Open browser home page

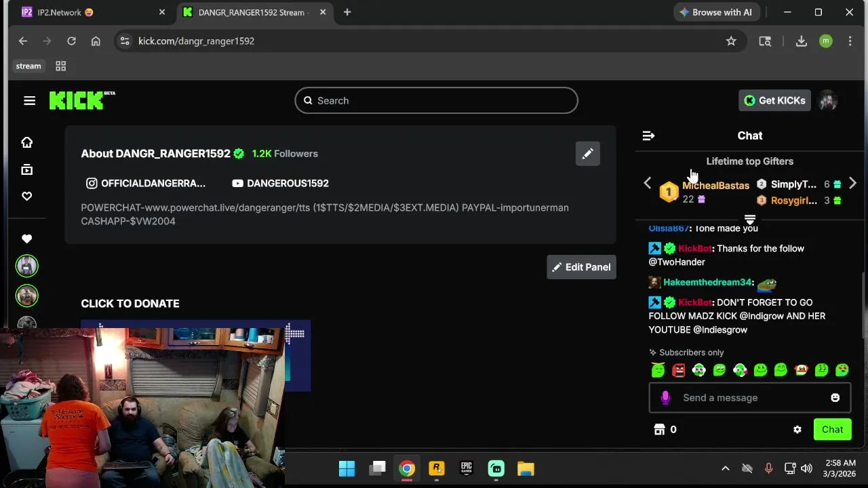[x=96, y=41]
